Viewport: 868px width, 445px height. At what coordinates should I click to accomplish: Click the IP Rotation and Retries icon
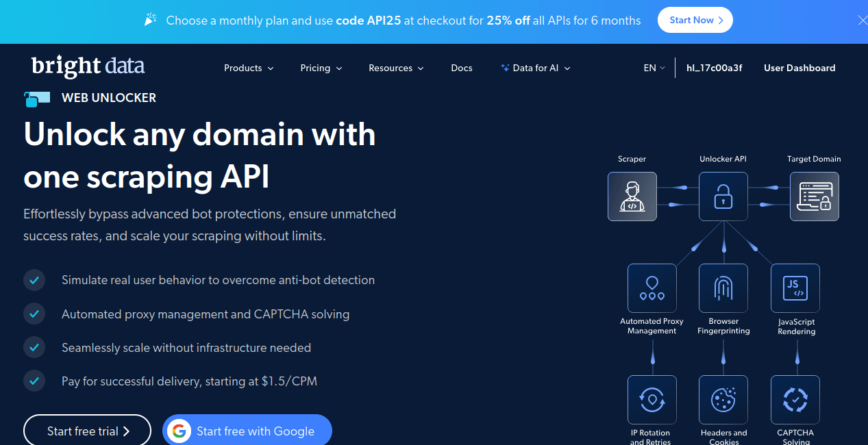(x=652, y=399)
